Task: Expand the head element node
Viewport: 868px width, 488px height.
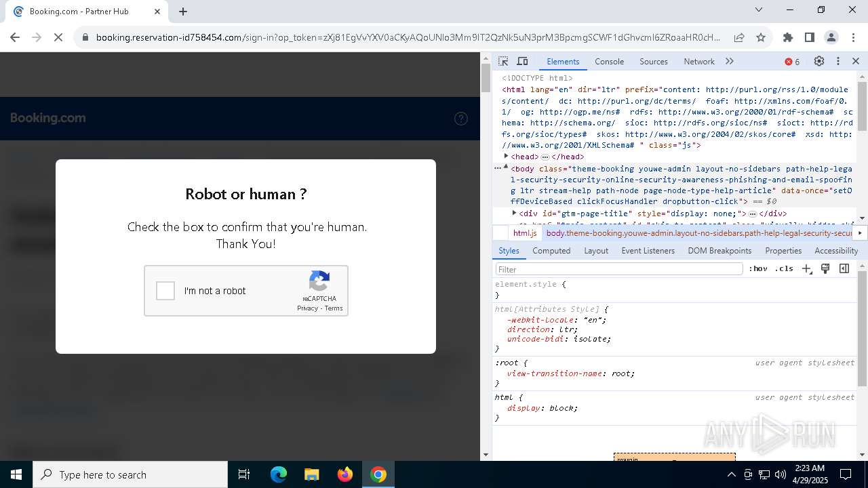Action: [506, 157]
